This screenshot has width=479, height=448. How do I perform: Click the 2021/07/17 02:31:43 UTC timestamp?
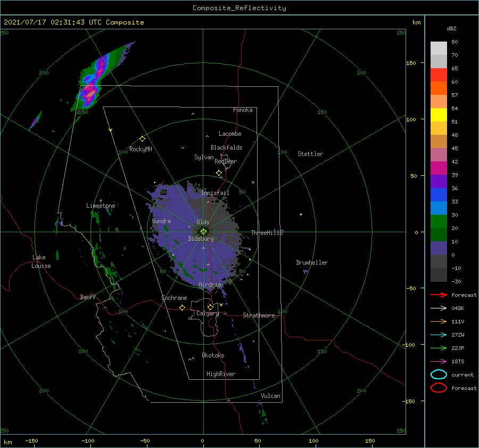tap(74, 22)
